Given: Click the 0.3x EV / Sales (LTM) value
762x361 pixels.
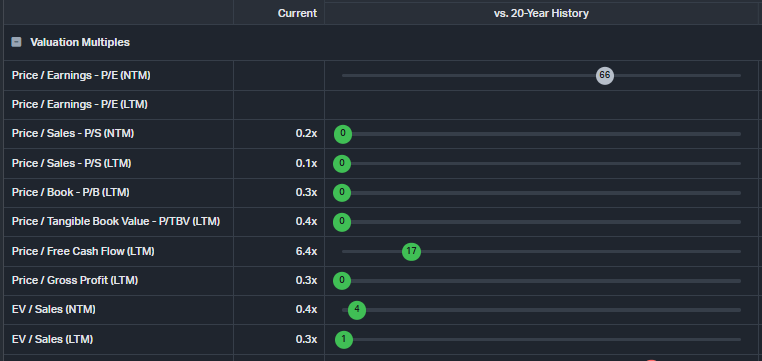Looking at the screenshot, I should tap(306, 339).
